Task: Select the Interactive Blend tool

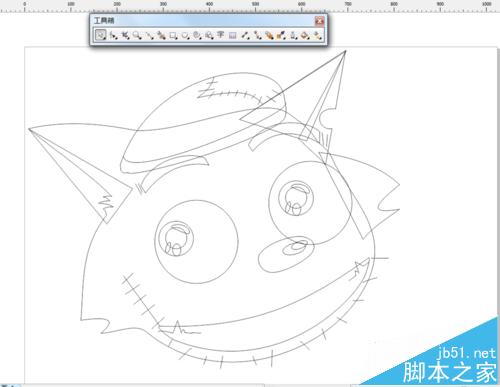Action: click(x=269, y=35)
